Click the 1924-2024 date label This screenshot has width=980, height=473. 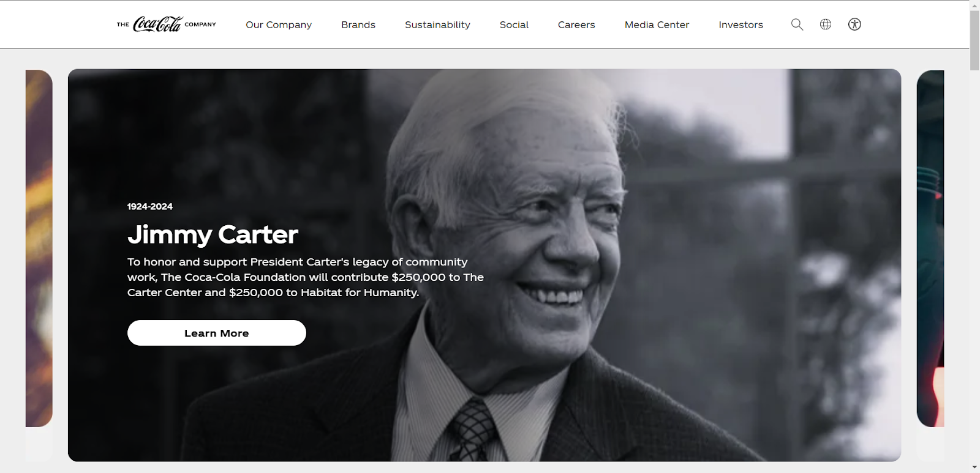coord(150,207)
